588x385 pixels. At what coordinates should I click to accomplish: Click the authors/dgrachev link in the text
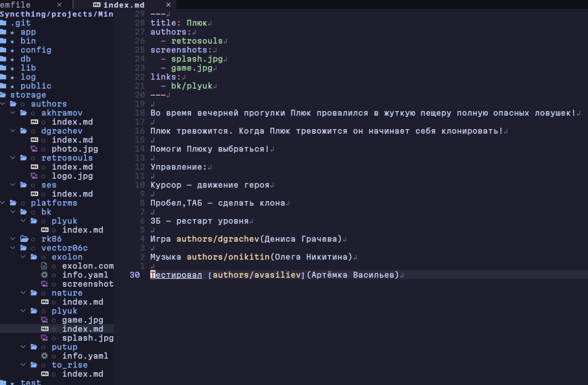coord(218,239)
